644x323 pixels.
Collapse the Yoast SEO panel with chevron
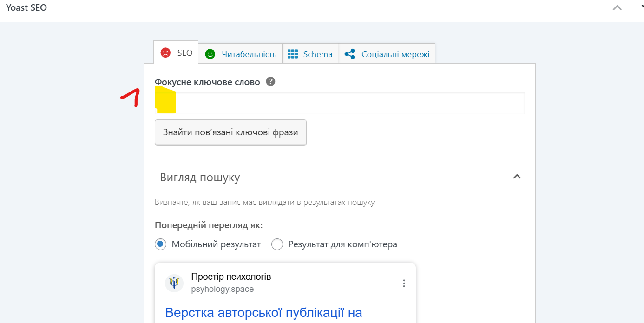click(617, 8)
